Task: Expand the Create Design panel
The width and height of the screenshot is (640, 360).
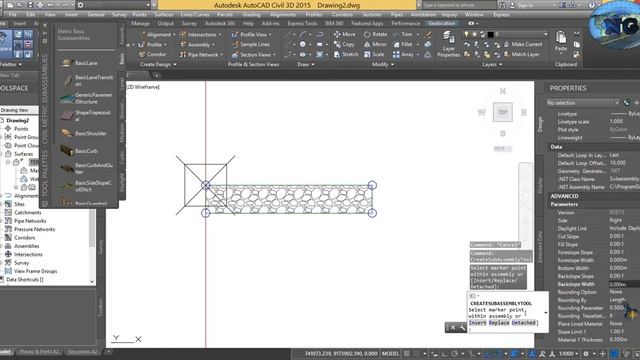Action: click(x=158, y=64)
